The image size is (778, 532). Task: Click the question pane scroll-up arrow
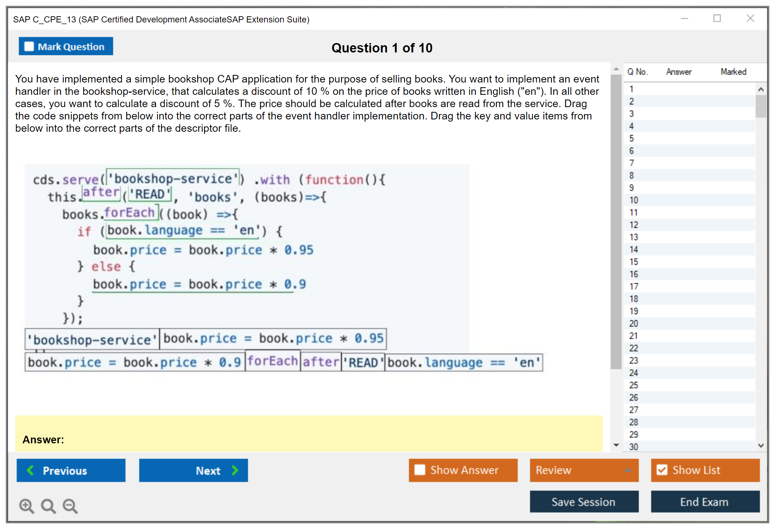pos(616,69)
